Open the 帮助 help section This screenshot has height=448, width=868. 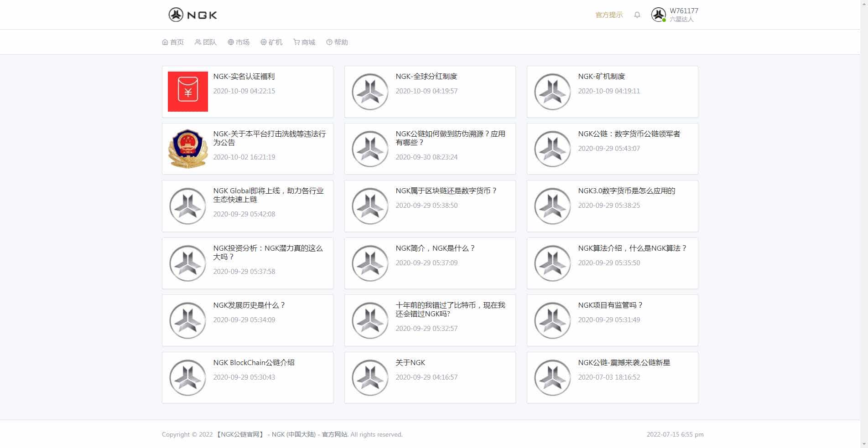click(337, 42)
